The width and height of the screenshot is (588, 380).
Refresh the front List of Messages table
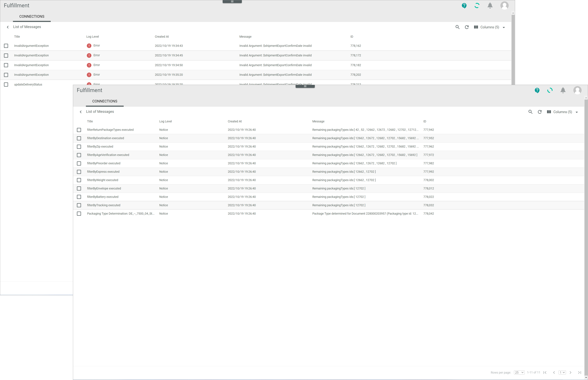(x=540, y=112)
